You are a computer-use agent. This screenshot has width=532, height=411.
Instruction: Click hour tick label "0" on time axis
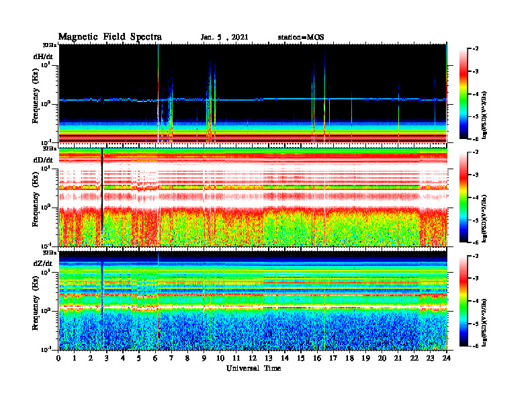pyautogui.click(x=58, y=359)
